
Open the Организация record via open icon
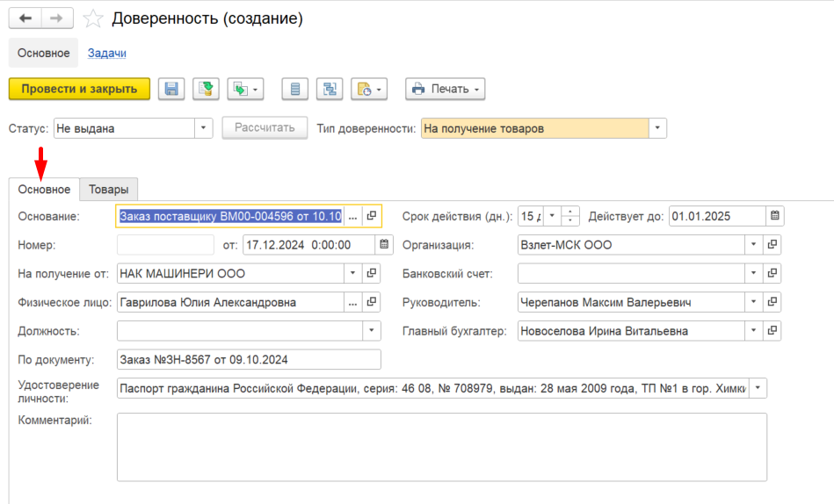coord(772,245)
